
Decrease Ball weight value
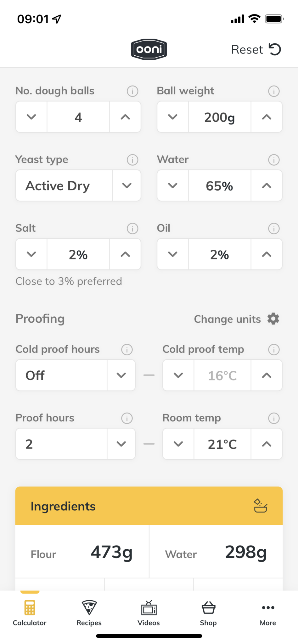[173, 117]
